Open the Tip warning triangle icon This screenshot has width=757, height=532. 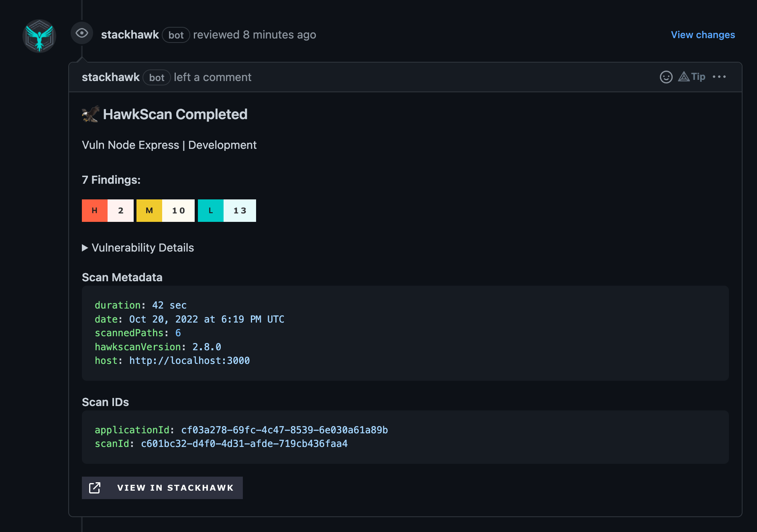(684, 77)
